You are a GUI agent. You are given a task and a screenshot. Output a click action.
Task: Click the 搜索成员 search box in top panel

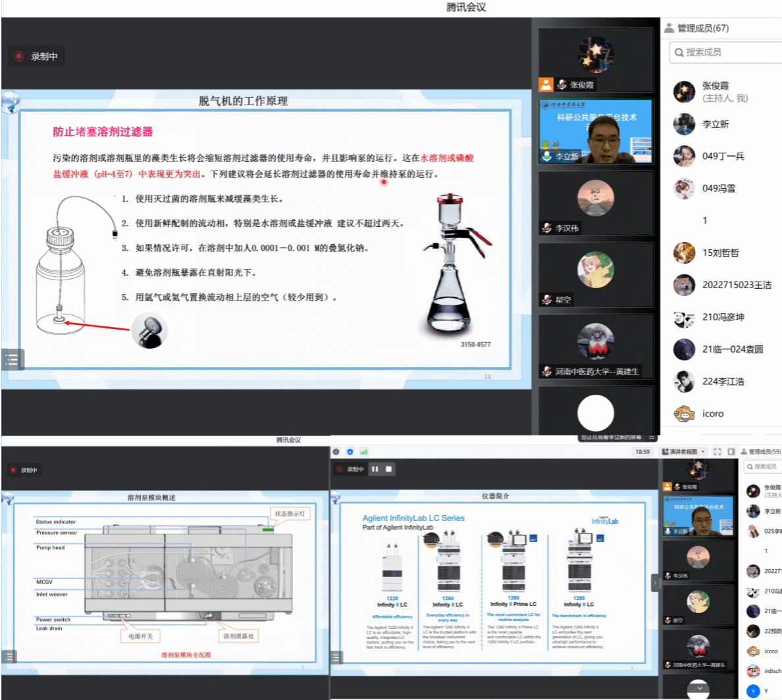[x=724, y=52]
